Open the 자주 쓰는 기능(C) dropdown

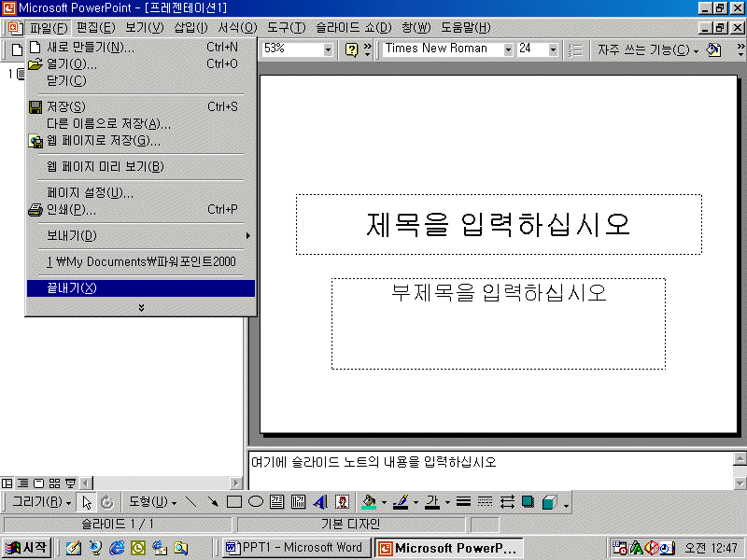648,49
